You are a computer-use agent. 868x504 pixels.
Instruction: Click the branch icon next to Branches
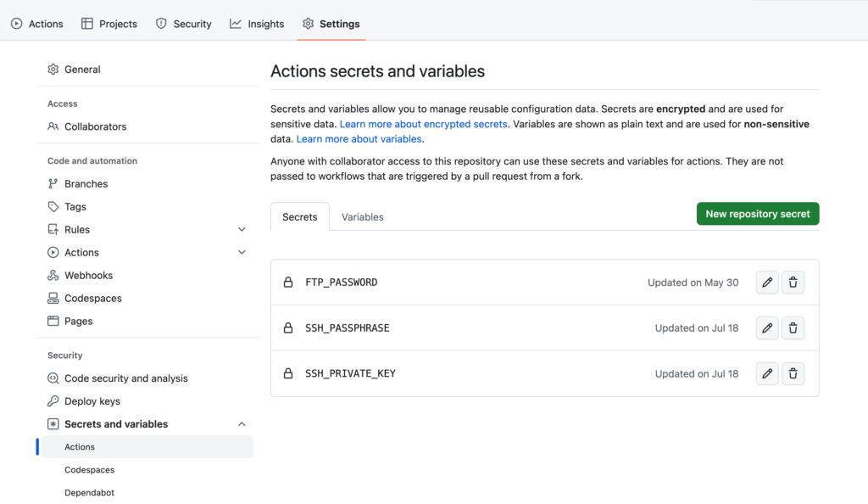[x=53, y=183]
